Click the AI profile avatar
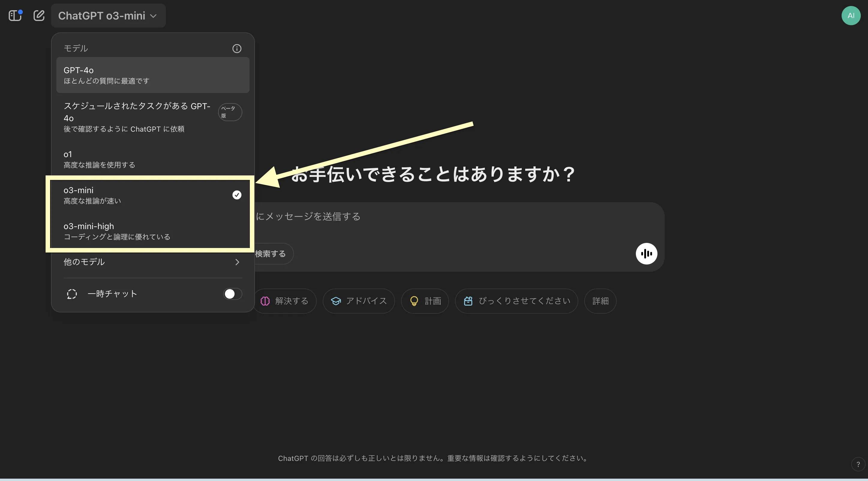The width and height of the screenshot is (868, 481). (x=851, y=16)
